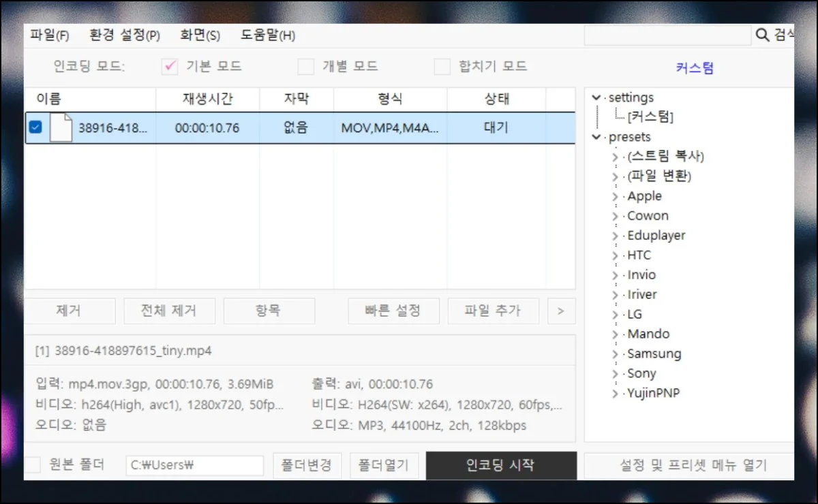This screenshot has height=504, width=818.
Task: Expand the Samsung preset group
Action: [616, 354]
